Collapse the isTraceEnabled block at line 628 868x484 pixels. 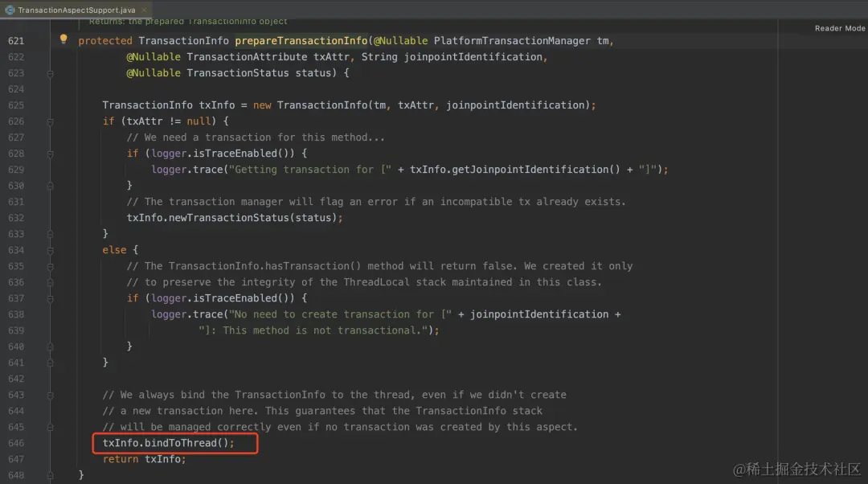(x=50, y=154)
